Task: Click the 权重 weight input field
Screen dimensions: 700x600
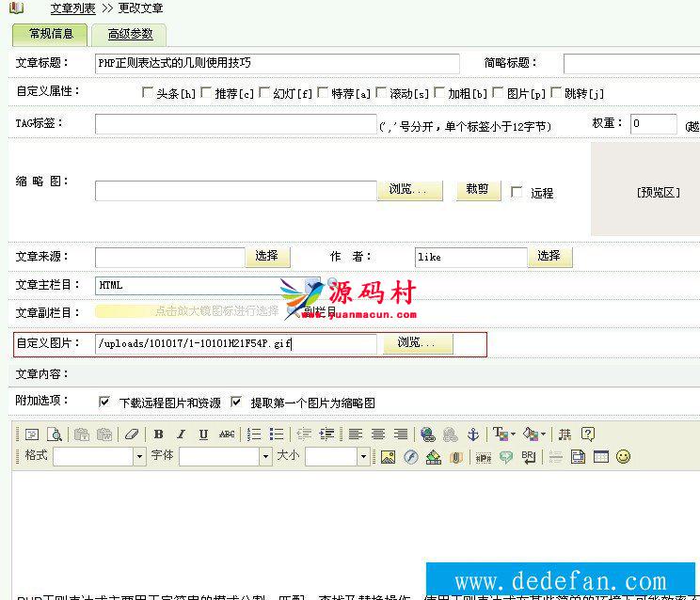Action: [654, 123]
